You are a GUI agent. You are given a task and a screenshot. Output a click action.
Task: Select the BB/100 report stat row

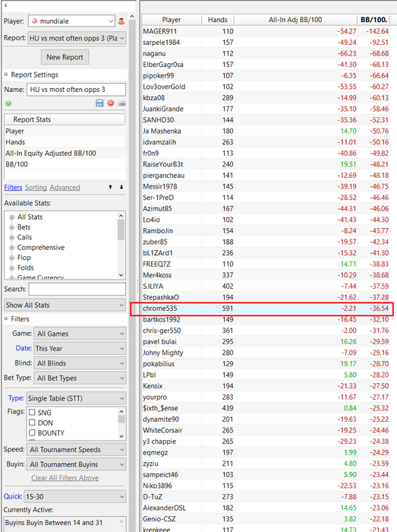click(x=65, y=164)
